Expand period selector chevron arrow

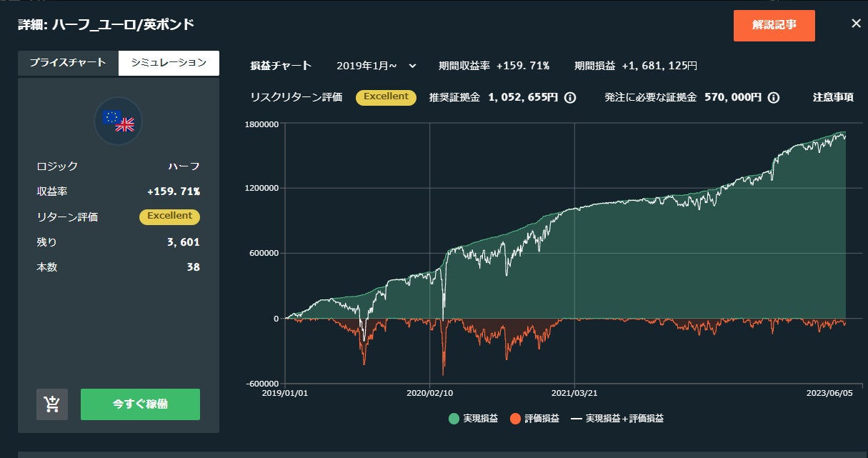[412, 66]
